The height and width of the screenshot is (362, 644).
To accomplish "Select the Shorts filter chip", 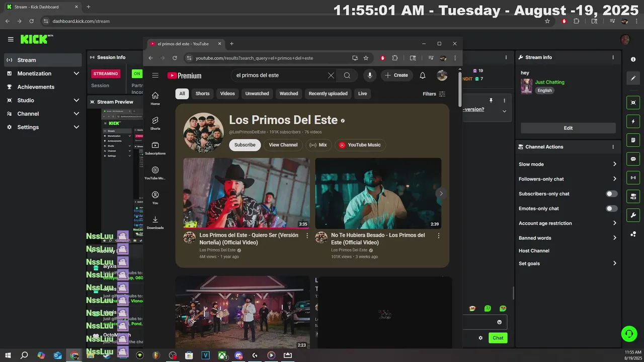I will (202, 94).
